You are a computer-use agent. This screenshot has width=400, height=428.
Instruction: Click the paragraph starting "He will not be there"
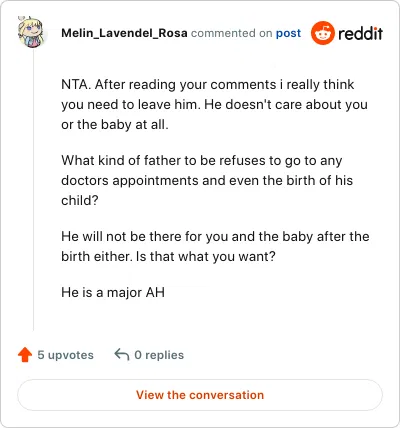pos(215,246)
